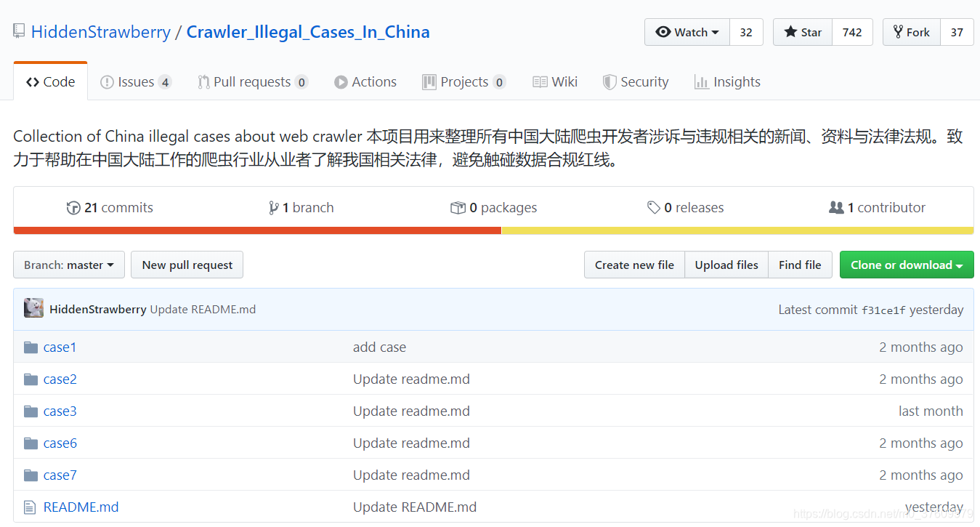The width and height of the screenshot is (980, 527).
Task: Click the 'last month' timestamp for case3
Action: 931,411
